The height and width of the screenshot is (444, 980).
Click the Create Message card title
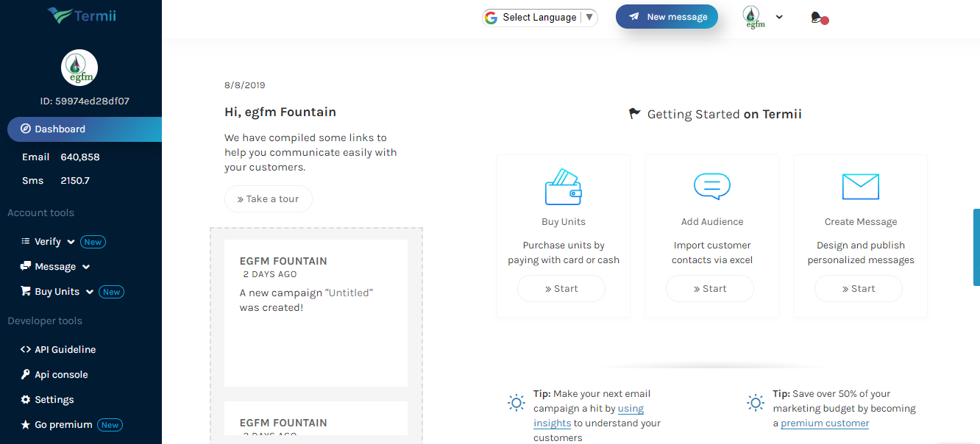861,222
